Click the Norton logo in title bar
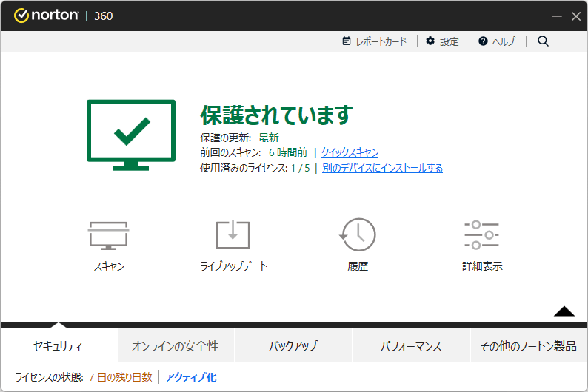The width and height of the screenshot is (588, 392). coord(46,16)
